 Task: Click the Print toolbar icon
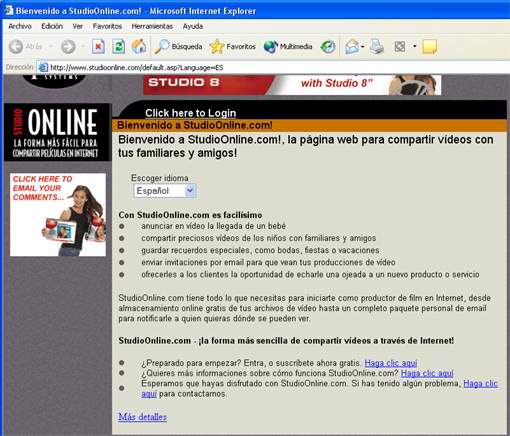377,46
